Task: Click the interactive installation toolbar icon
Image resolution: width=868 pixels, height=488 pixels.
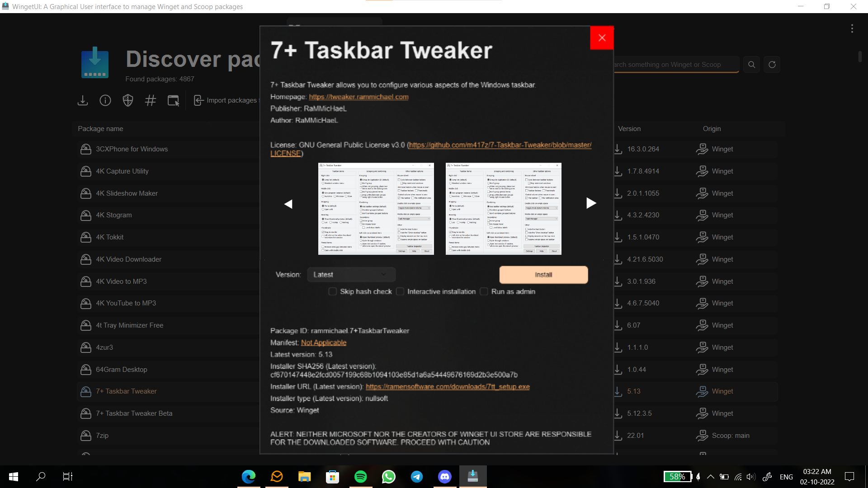Action: 173,100
